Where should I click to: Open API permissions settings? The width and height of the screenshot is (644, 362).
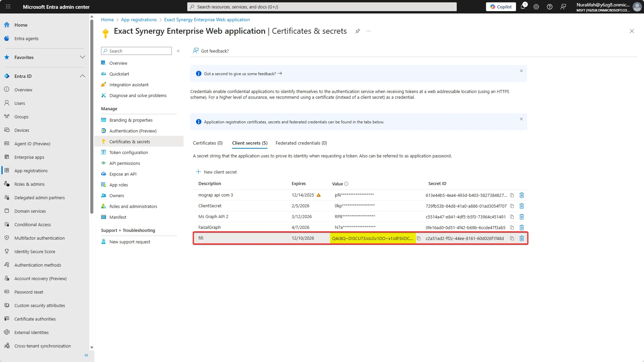coord(125,163)
